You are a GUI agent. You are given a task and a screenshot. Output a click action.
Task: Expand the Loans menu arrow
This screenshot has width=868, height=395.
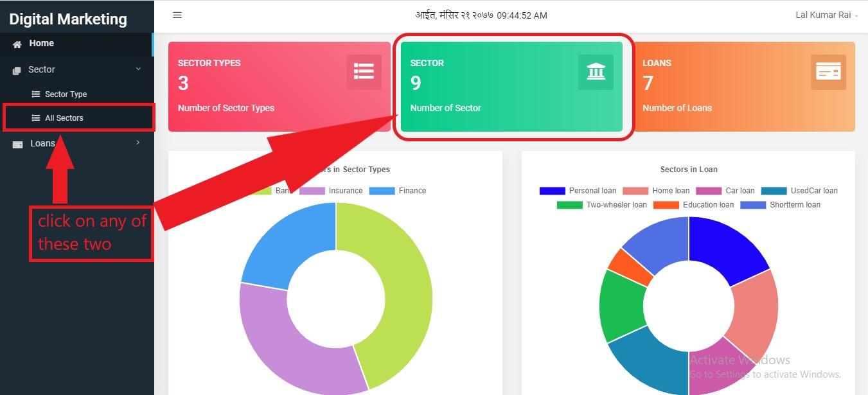pos(138,143)
